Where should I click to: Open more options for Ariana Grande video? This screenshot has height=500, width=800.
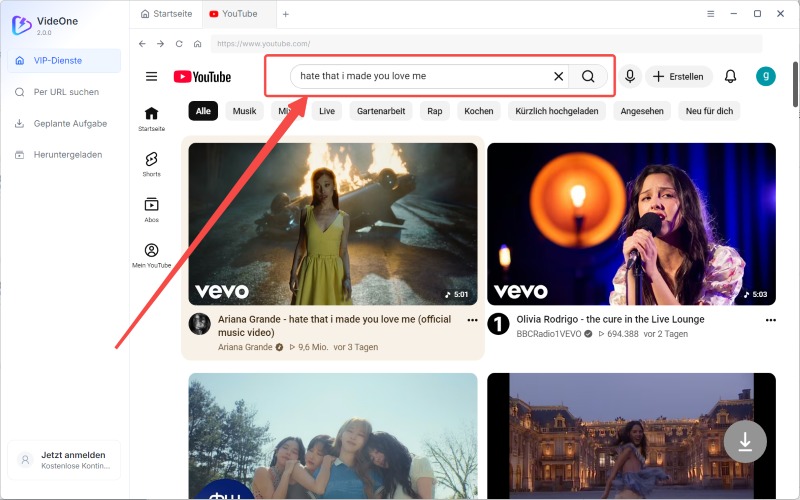pyautogui.click(x=472, y=320)
